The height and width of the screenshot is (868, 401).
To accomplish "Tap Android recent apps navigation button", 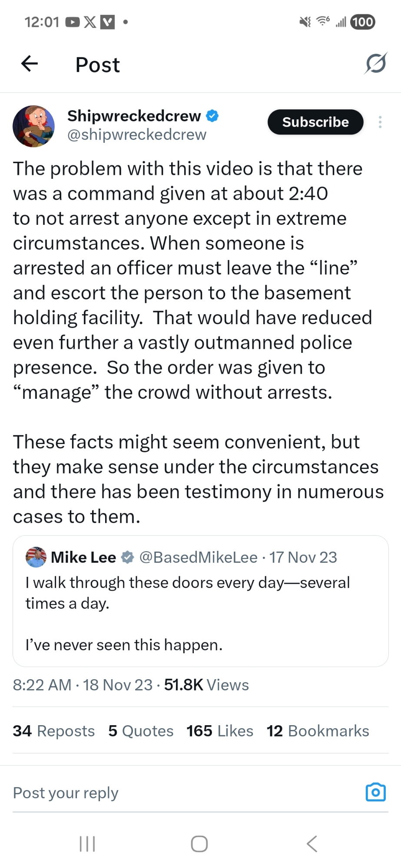I will pos(87,844).
